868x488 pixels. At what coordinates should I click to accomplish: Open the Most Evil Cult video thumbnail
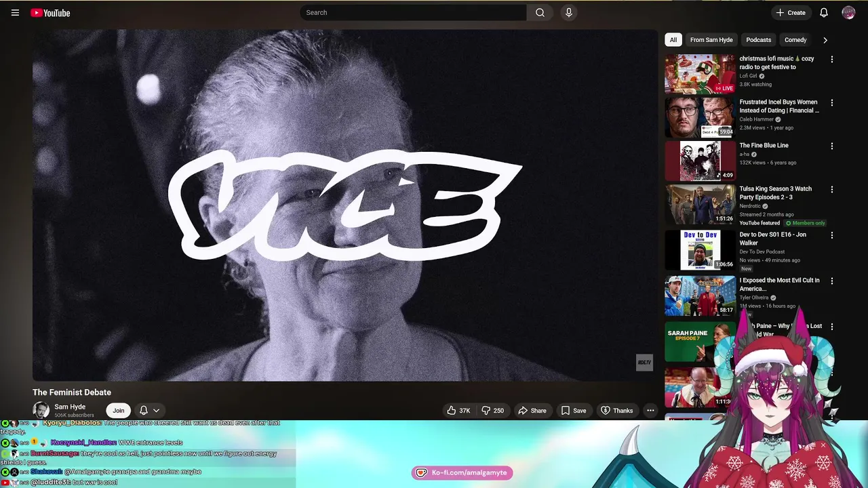(700, 296)
